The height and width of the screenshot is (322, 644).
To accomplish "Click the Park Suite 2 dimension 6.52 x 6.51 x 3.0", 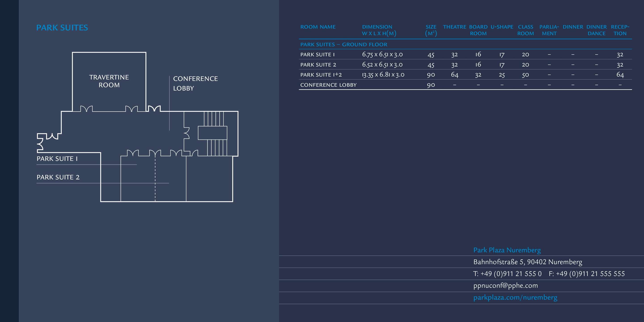I will 382,64.
